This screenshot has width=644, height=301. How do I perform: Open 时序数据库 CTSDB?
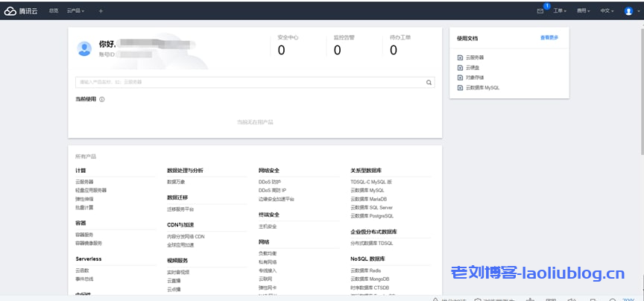point(370,288)
